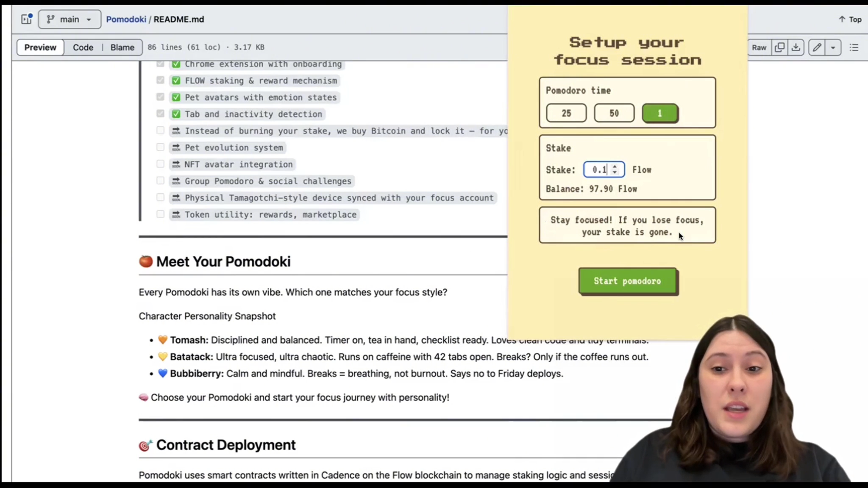
Task: Click the soon icon beside Token utility
Action: [176, 214]
